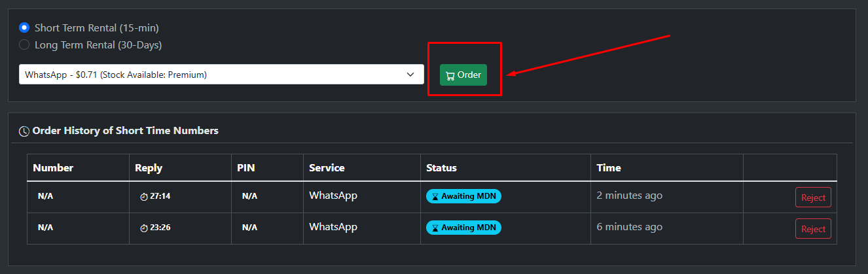Click the Number column header

pyautogui.click(x=53, y=168)
